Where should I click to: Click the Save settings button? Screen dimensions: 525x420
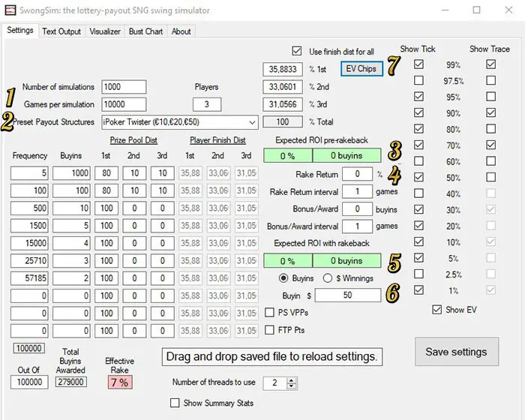coord(456,352)
